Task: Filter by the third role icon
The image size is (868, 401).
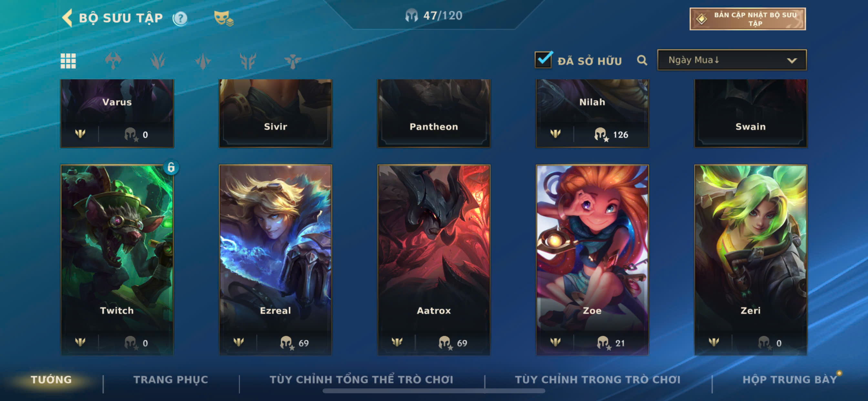Action: click(x=203, y=61)
